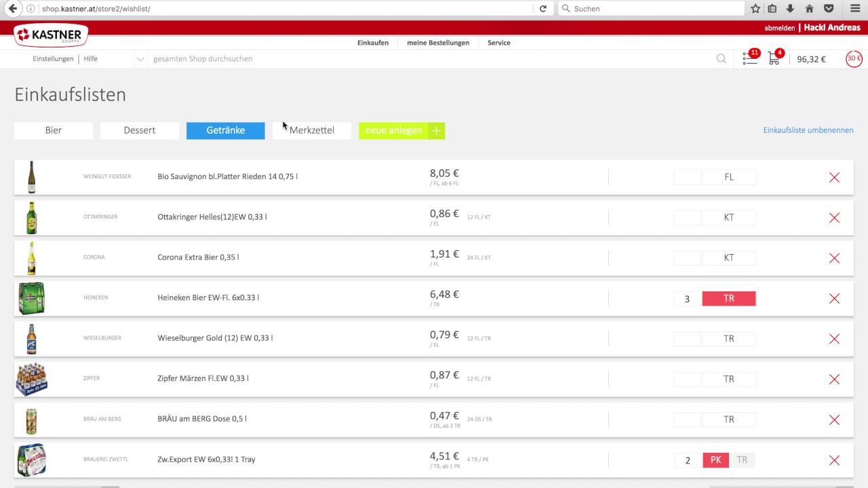Remove Heineken Bier from list
Viewport: 868px width, 488px height.
[834, 299]
